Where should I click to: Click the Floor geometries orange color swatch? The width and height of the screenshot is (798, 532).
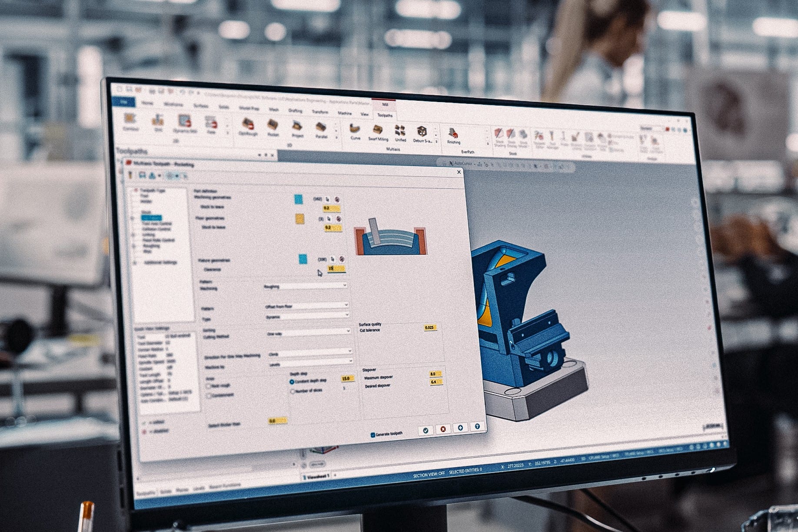300,218
